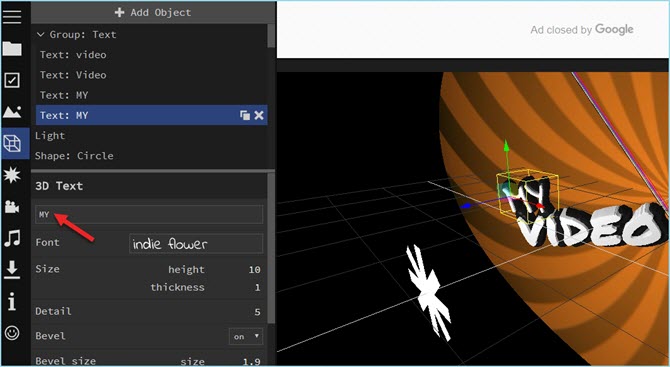Click the smiley face icon

(x=12, y=332)
